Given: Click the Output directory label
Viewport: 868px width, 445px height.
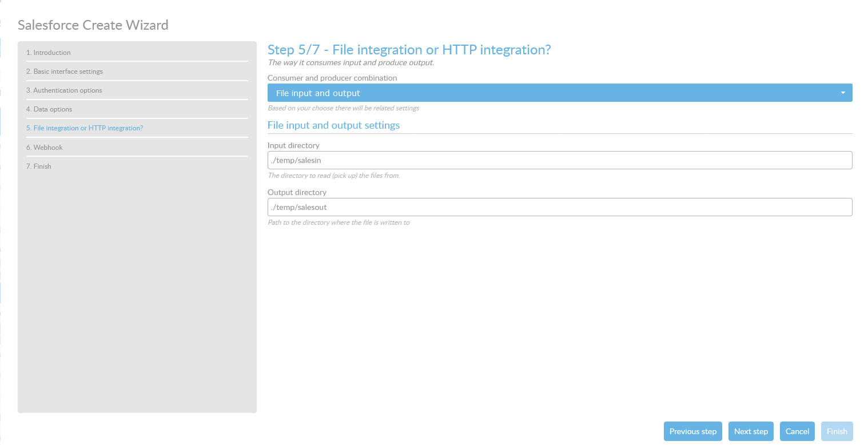Looking at the screenshot, I should pyautogui.click(x=297, y=192).
